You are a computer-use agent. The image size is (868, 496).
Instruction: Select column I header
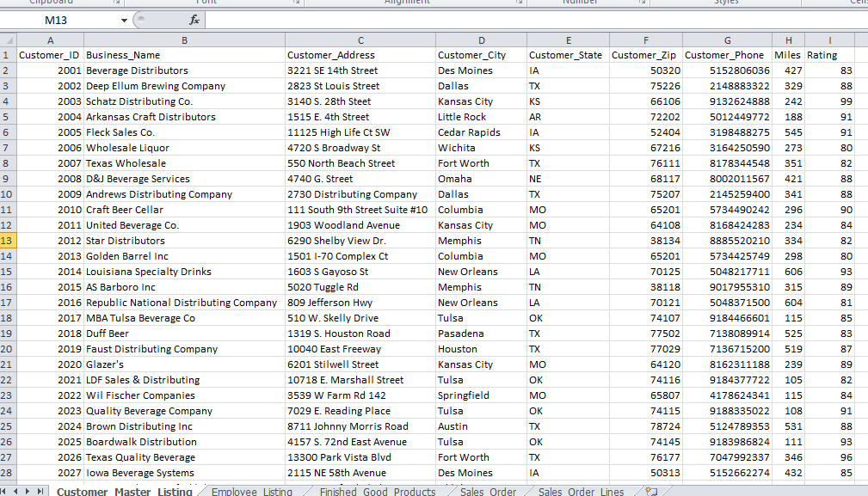(829, 40)
